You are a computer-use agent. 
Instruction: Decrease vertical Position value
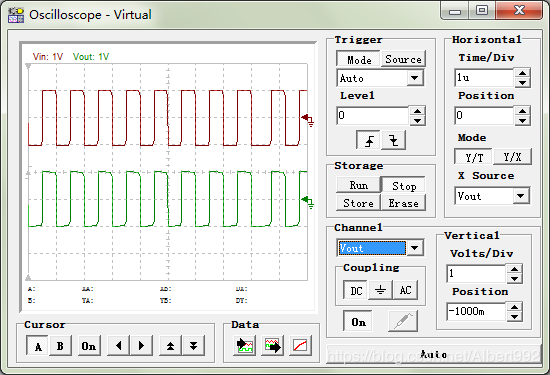[x=514, y=317]
